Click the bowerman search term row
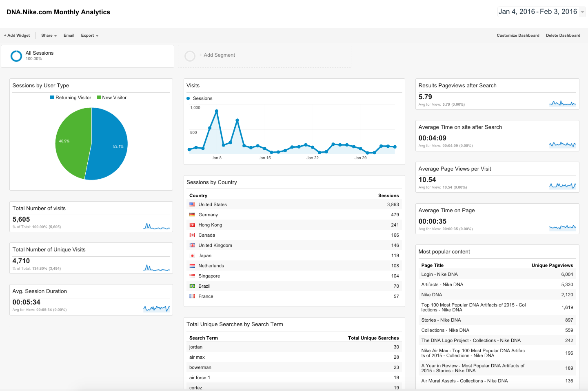This screenshot has width=588, height=391. 294,367
